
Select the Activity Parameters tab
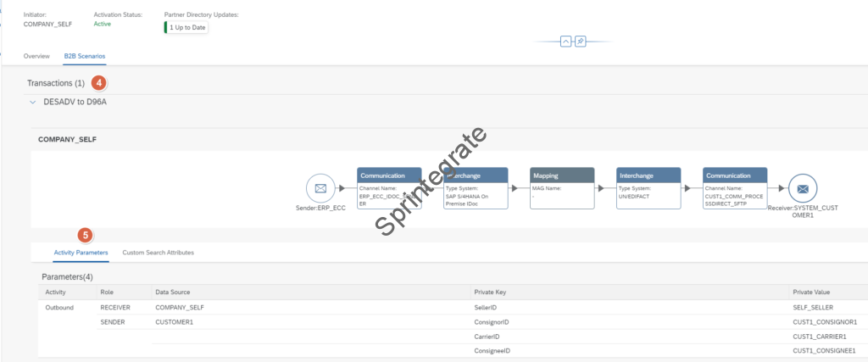tap(81, 253)
